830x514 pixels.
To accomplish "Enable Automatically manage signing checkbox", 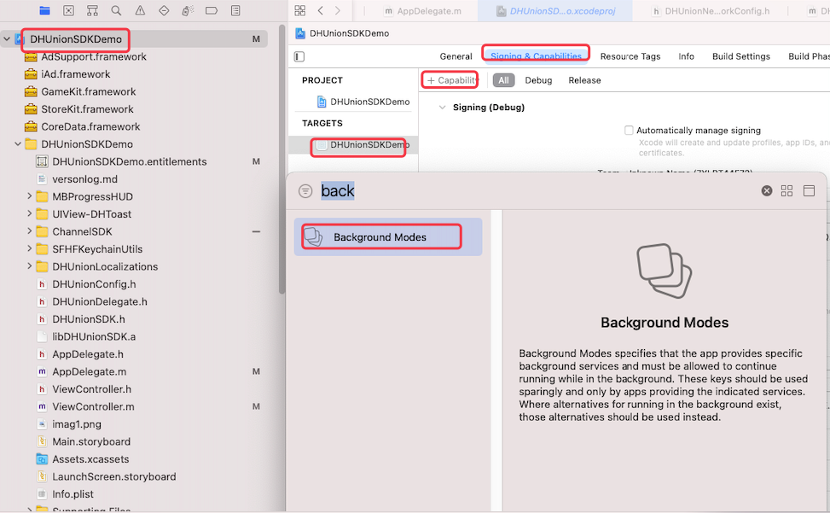I will click(x=629, y=131).
